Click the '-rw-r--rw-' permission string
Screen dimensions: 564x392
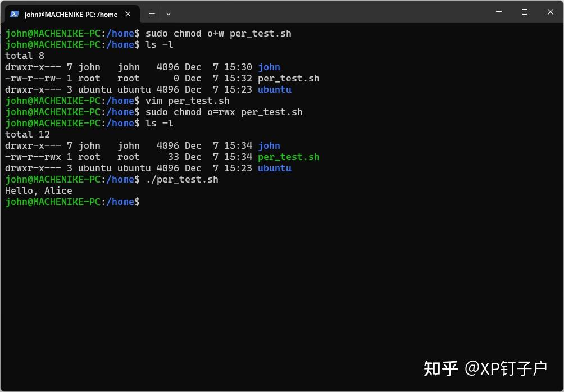33,78
